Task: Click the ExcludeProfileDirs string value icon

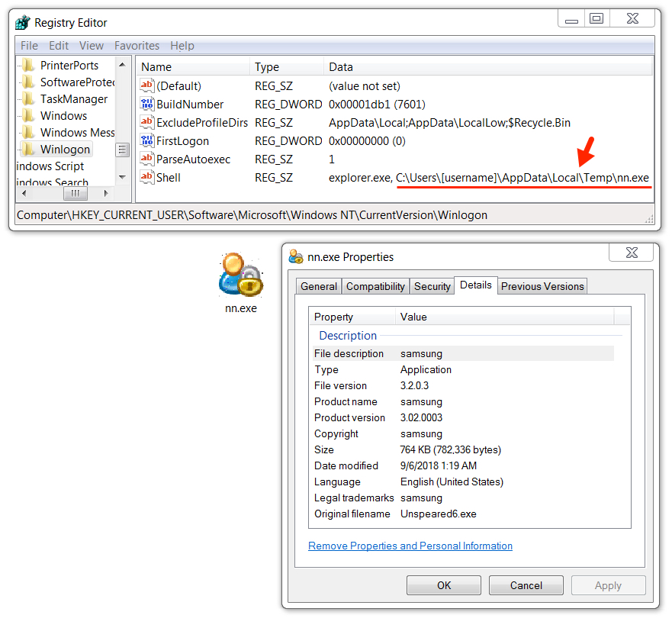Action: (146, 123)
